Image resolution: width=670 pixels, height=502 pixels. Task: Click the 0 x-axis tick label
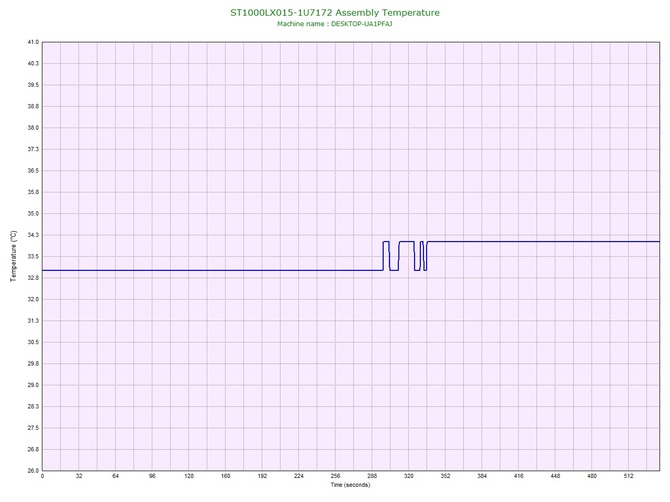(42, 476)
